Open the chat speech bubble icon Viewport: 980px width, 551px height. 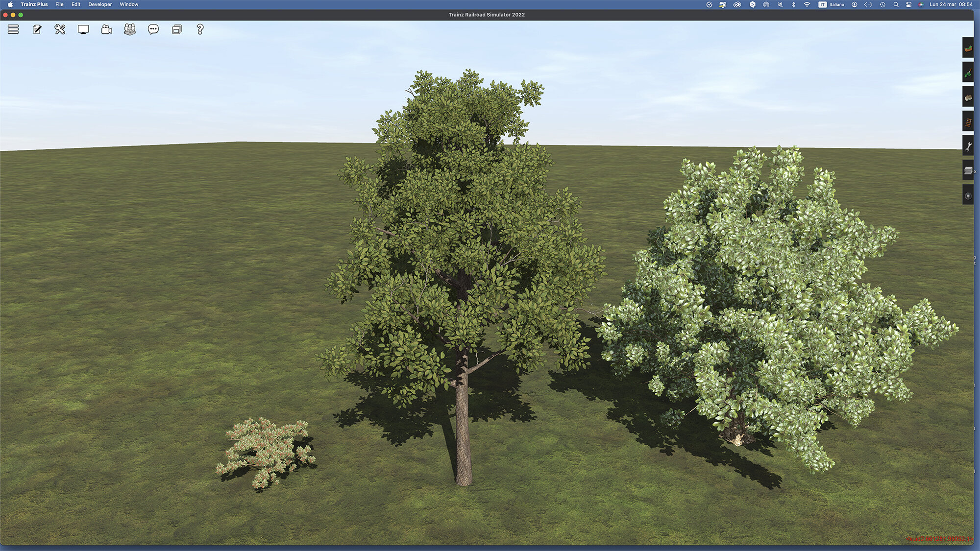pyautogui.click(x=153, y=29)
